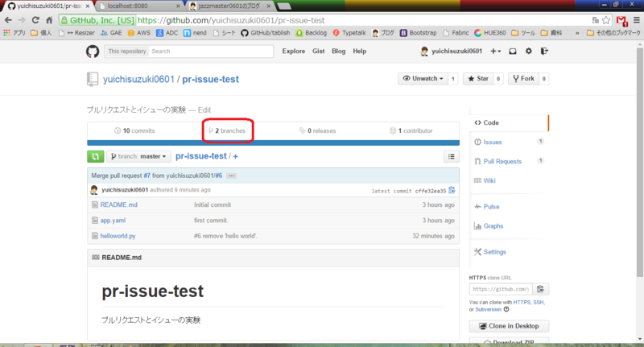Switch to the jazzmaster0601 blog tab

click(x=231, y=6)
